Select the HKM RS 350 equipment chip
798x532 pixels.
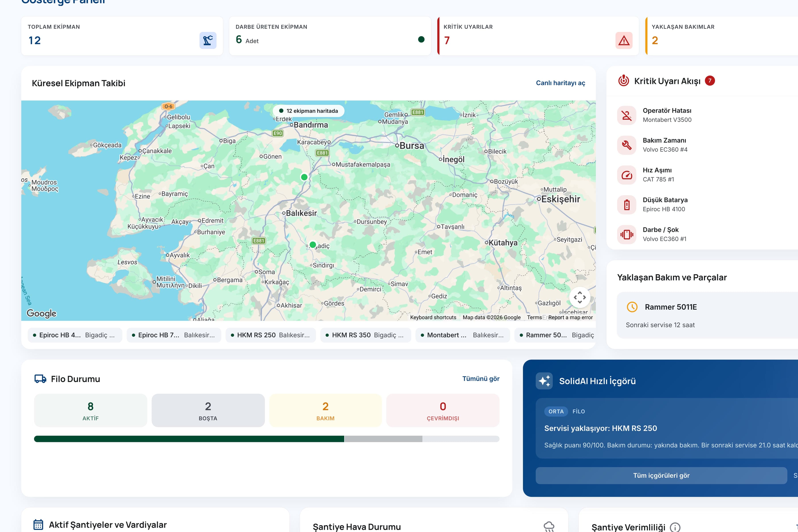tap(366, 335)
